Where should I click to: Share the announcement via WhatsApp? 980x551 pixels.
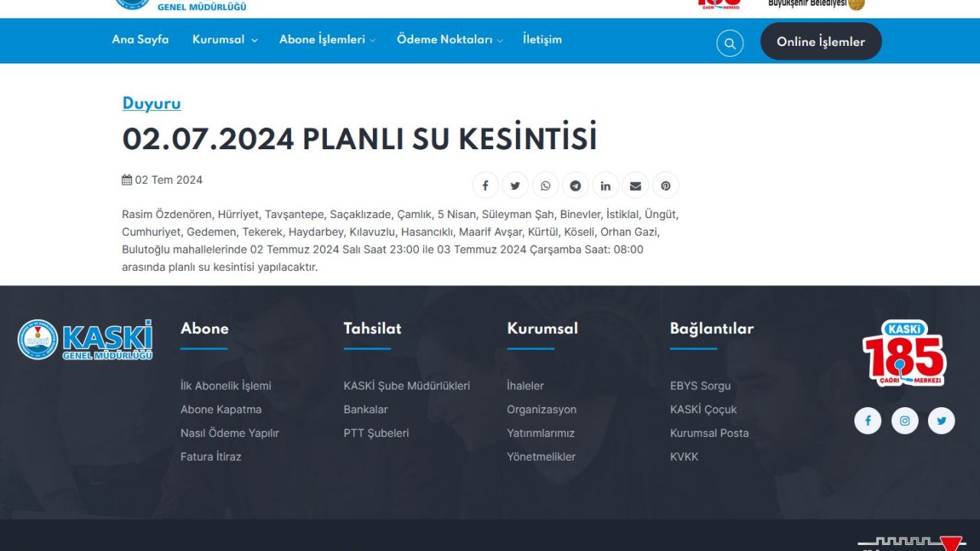[x=545, y=185]
